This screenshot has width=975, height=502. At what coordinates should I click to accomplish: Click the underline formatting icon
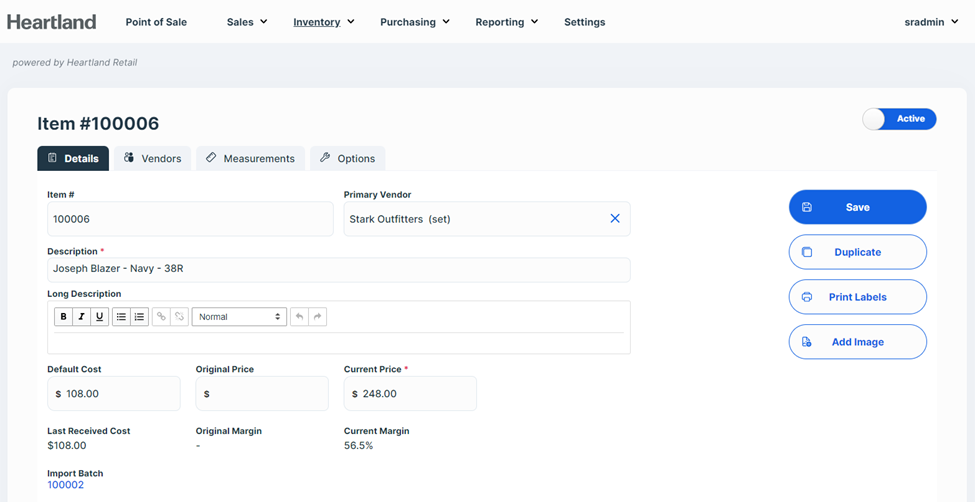[99, 317]
